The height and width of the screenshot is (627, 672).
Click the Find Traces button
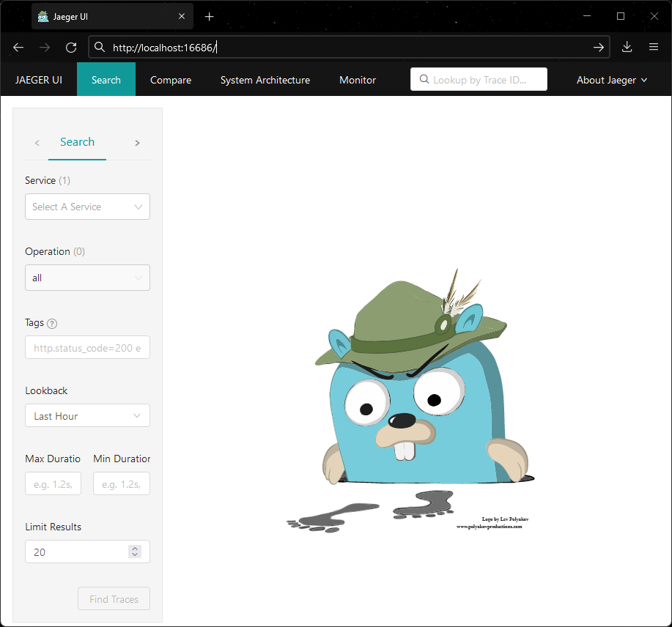114,598
